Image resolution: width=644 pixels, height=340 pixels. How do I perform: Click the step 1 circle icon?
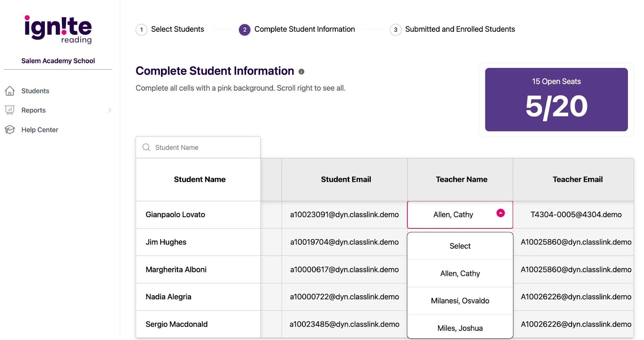coord(141,30)
